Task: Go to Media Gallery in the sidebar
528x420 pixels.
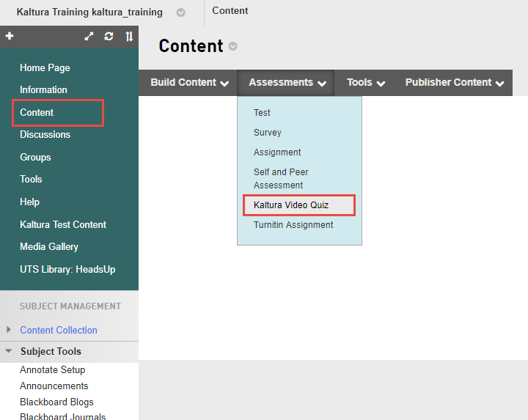Action: pos(49,247)
